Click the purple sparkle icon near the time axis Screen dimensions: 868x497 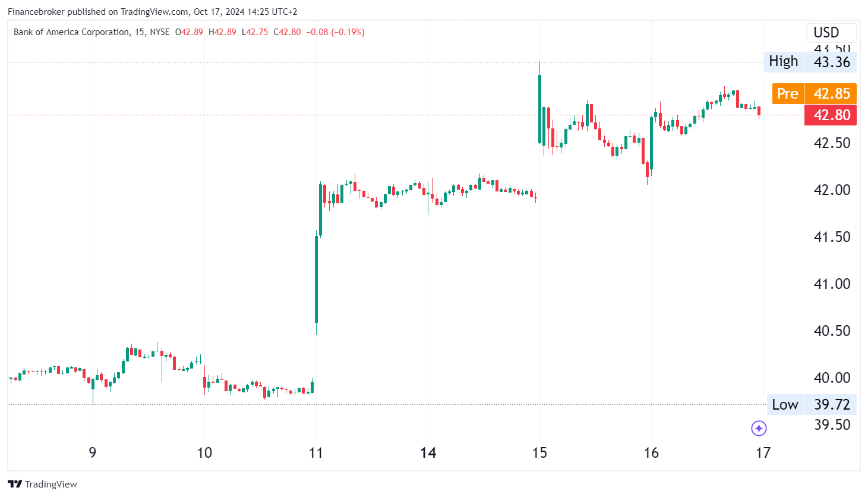(x=759, y=428)
